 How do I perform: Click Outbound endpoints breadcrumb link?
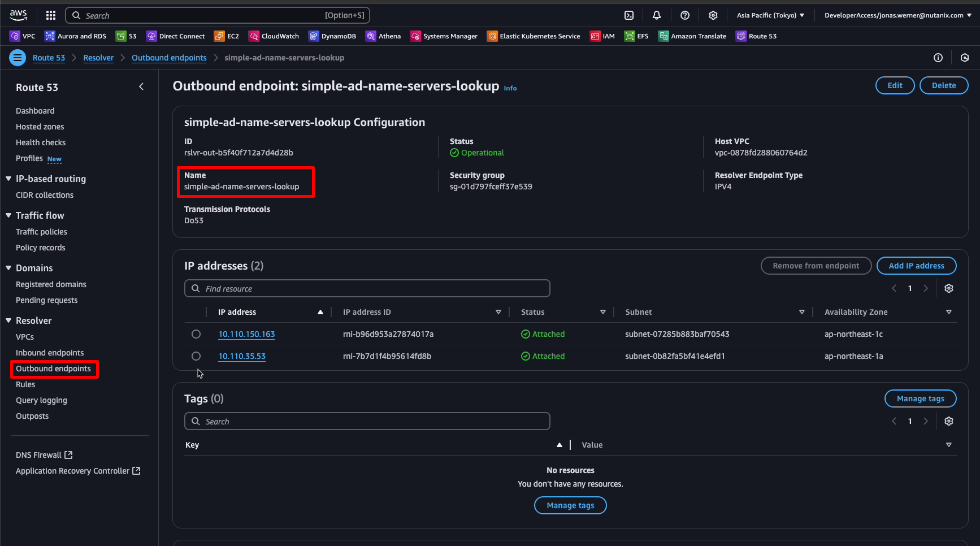(169, 58)
